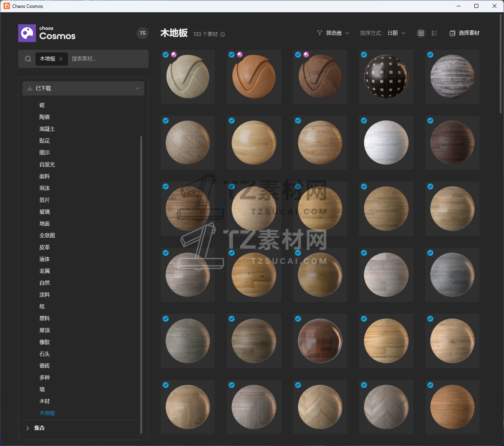Go to the 自然 category
The height and width of the screenshot is (446, 504).
45,283
